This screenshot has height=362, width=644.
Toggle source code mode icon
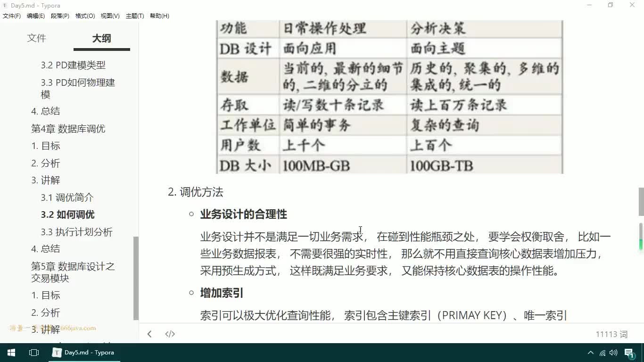[x=170, y=334]
